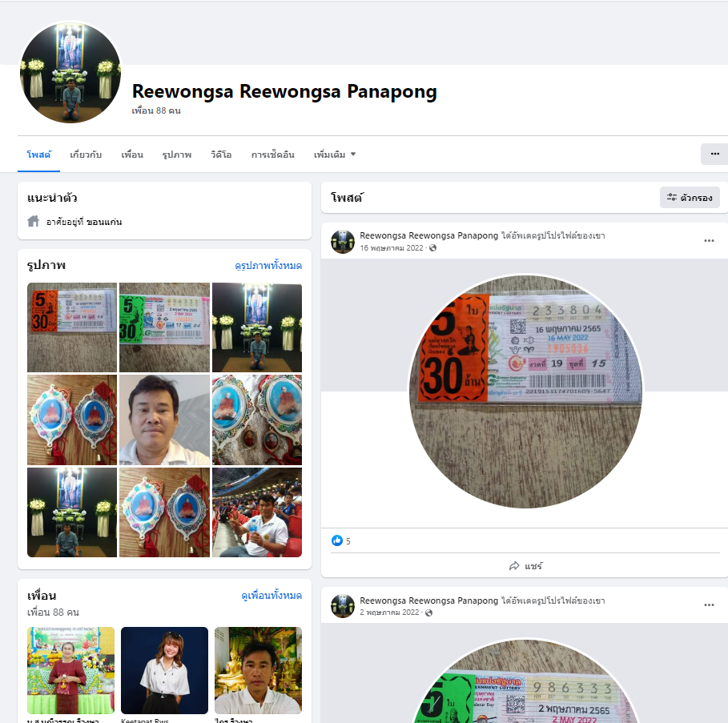Open the man's selfie photo thumbnail
The width and height of the screenshot is (728, 723).
(x=164, y=420)
